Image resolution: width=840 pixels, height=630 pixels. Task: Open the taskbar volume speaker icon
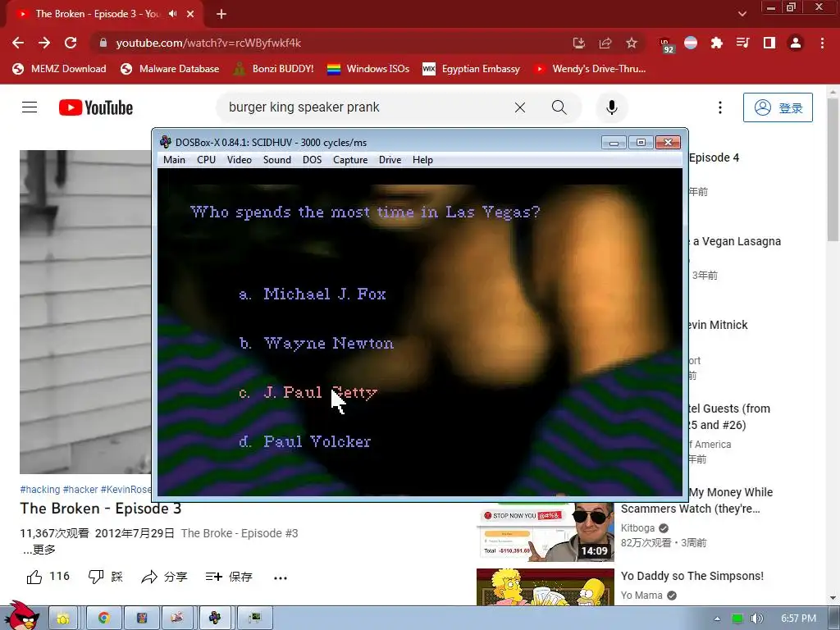[x=756, y=619]
